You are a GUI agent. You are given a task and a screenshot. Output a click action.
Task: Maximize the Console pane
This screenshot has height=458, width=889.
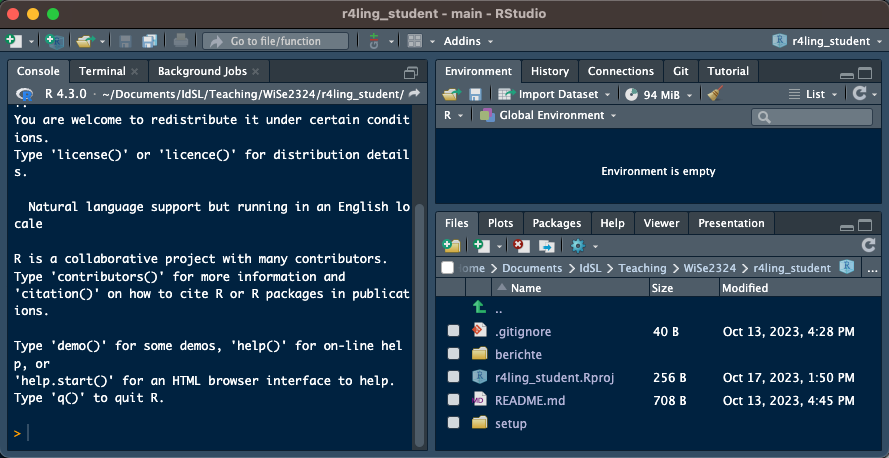[x=411, y=73]
